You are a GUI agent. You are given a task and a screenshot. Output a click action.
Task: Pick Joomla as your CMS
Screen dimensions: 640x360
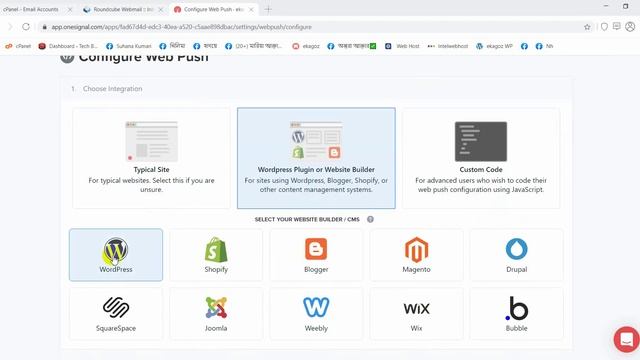216,313
